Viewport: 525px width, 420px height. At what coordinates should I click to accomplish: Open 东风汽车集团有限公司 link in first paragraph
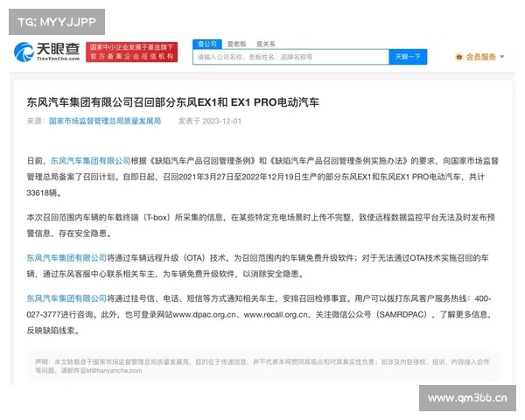tap(90, 161)
